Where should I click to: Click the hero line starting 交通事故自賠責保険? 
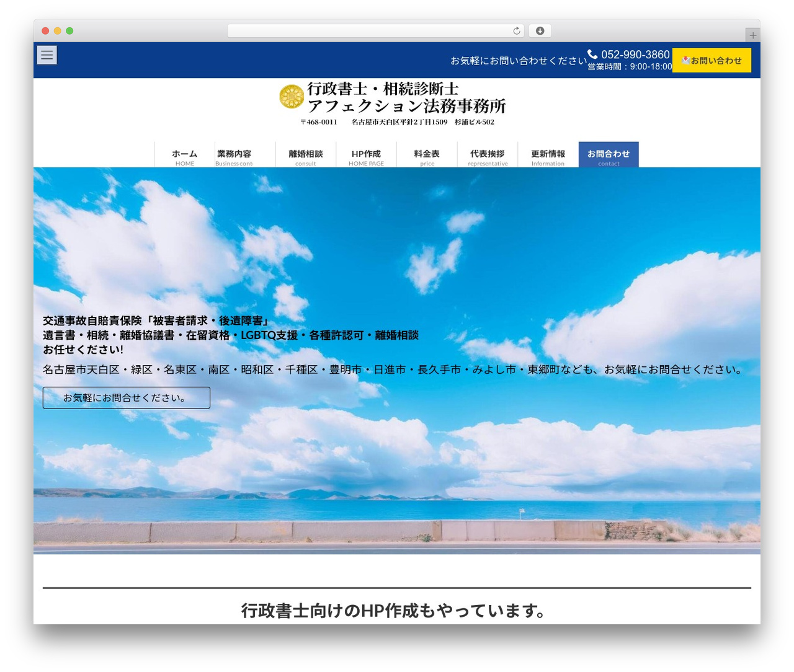click(x=158, y=321)
